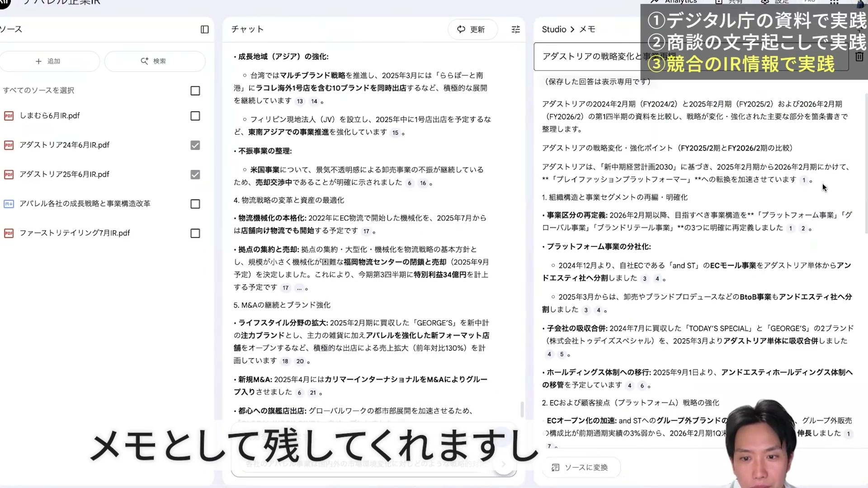This screenshot has width=868, height=488.
Task: Click PDF icon of アダストリア25年6月IR.pdf
Action: pos(9,175)
